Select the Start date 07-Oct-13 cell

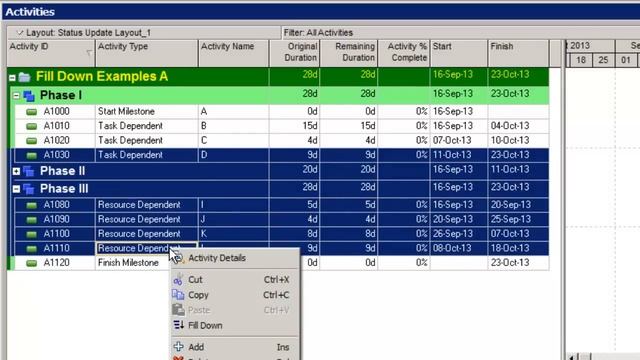[x=459, y=141]
